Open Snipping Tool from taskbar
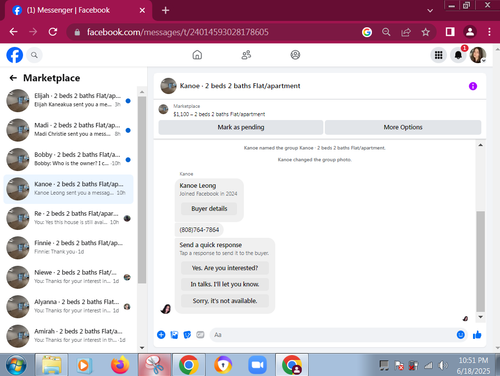 tap(154, 365)
